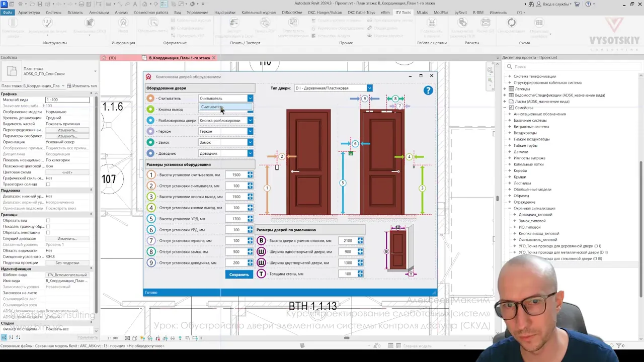Collapse the Охранная сигнализация tree node
Image resolution: width=644 pixels, height=362 pixels.
[509, 208]
